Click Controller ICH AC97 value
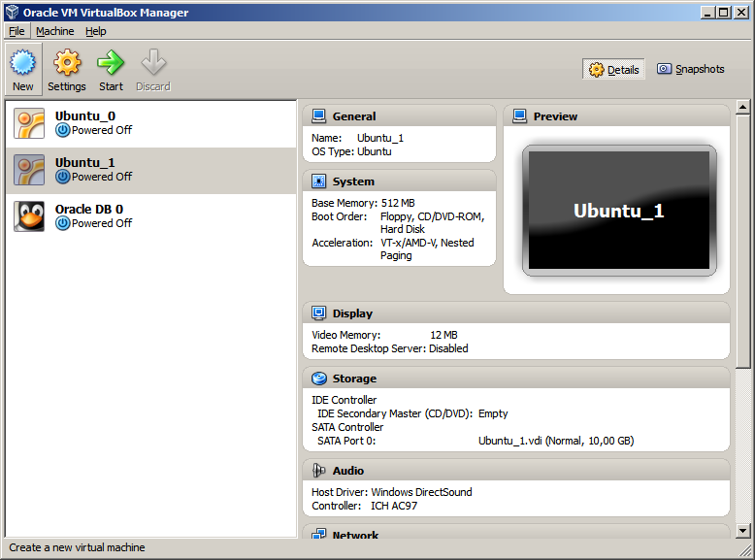The width and height of the screenshot is (755, 560). coord(394,506)
